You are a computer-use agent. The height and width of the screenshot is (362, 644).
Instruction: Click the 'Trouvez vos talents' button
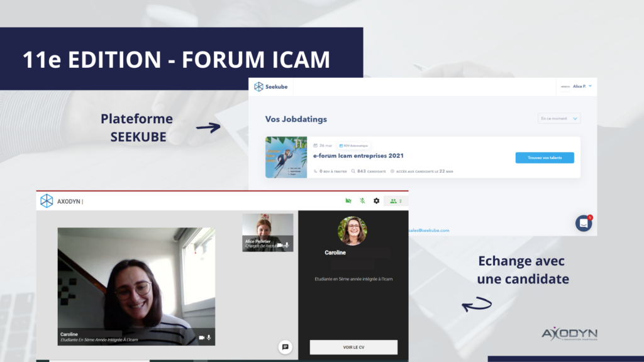coord(545,158)
